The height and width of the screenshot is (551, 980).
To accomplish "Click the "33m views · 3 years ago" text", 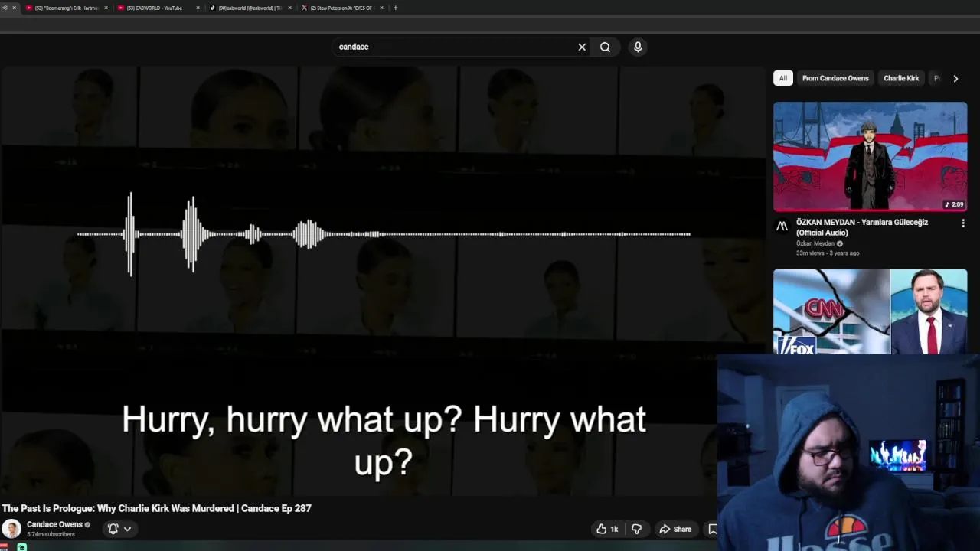I will (828, 253).
